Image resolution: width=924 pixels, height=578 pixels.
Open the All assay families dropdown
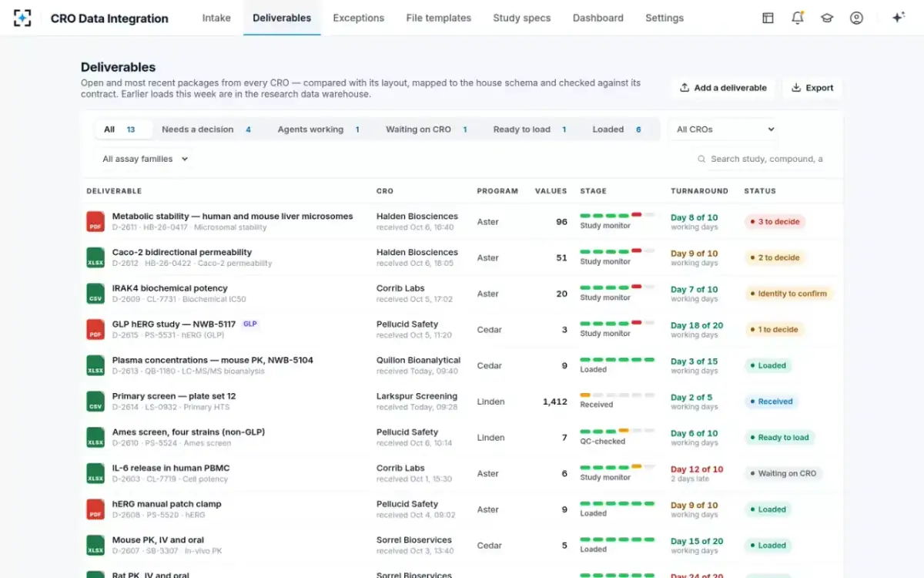coord(145,159)
